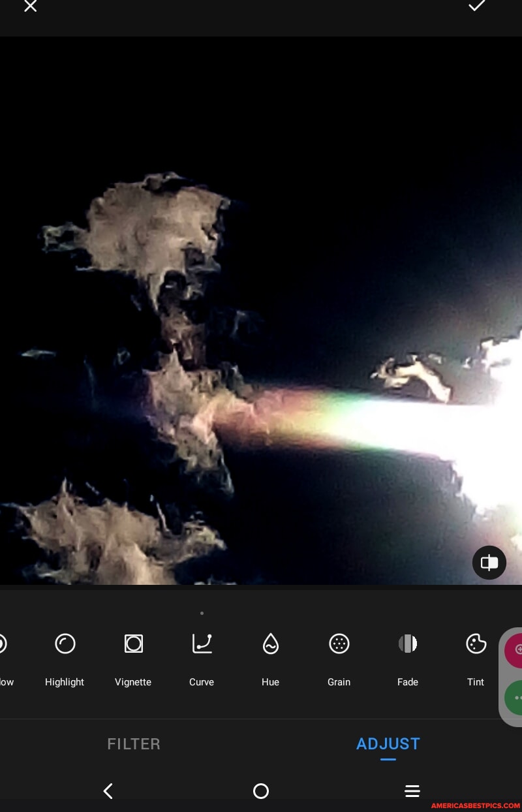
Task: Apply edits with the checkmark
Action: pyautogui.click(x=477, y=7)
